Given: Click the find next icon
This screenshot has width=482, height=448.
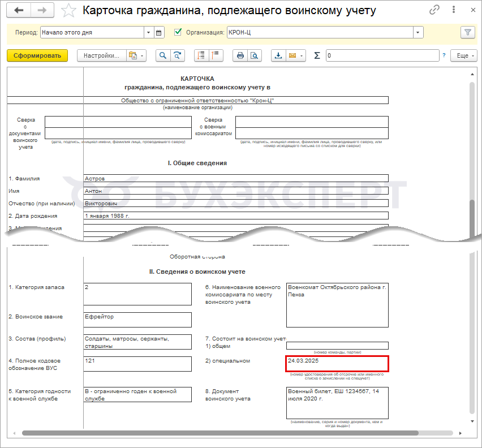Looking at the screenshot, I should click(x=178, y=55).
